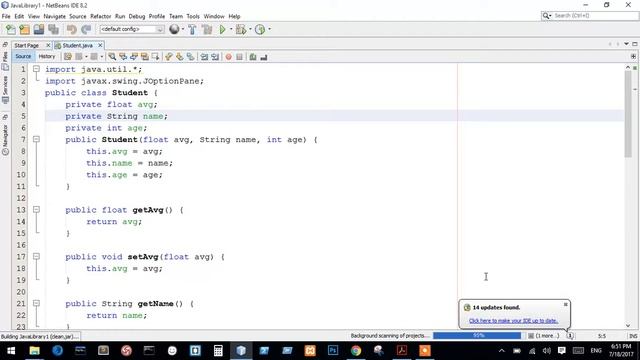
Task: Click the Build Project hammer icon
Action: [x=192, y=29]
